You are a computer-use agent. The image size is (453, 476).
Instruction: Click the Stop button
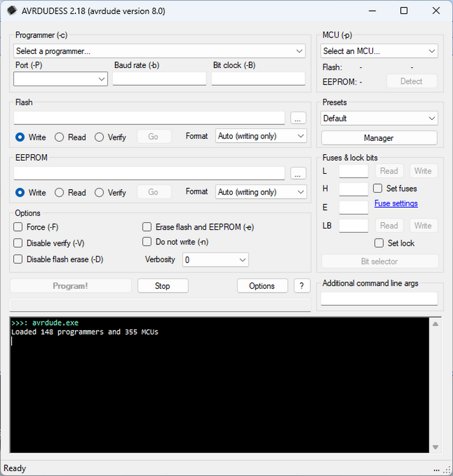pyautogui.click(x=162, y=286)
